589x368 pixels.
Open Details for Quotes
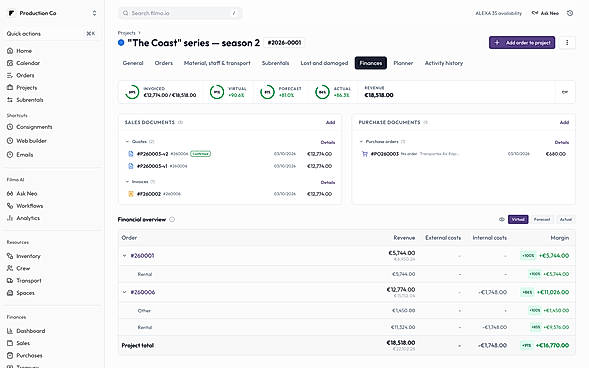tap(328, 142)
